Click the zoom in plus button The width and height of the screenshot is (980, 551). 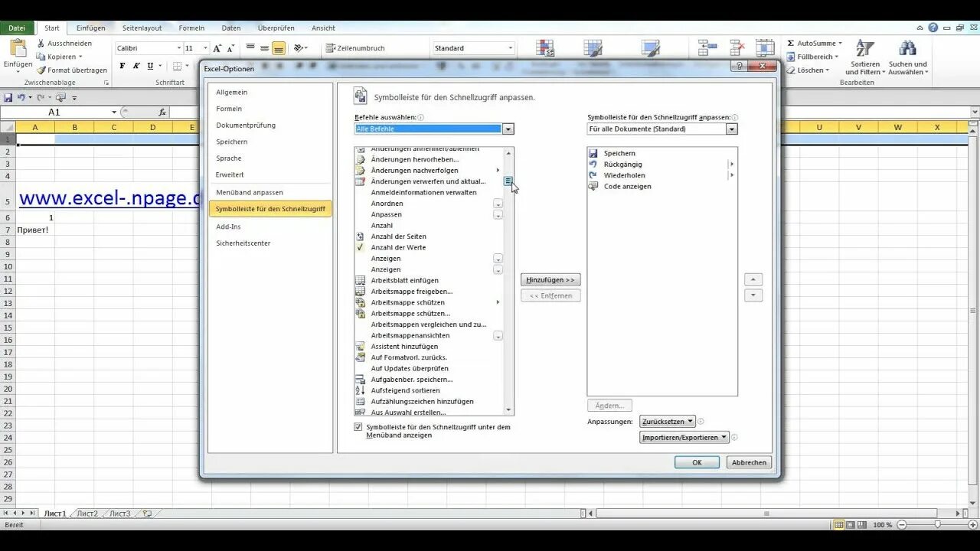(x=971, y=525)
